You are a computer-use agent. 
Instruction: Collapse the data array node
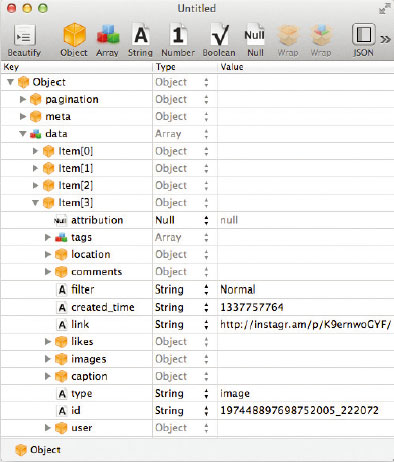[x=23, y=134]
